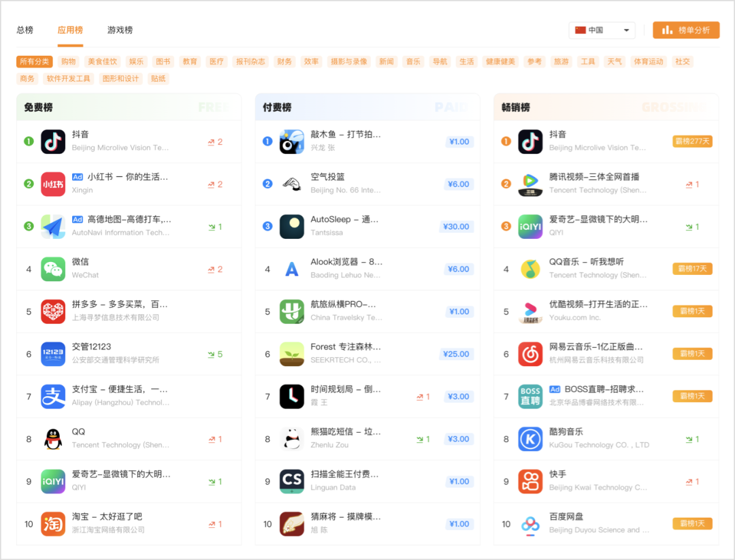Click the 霸榜17天 badge for QQ音乐

pos(692,269)
